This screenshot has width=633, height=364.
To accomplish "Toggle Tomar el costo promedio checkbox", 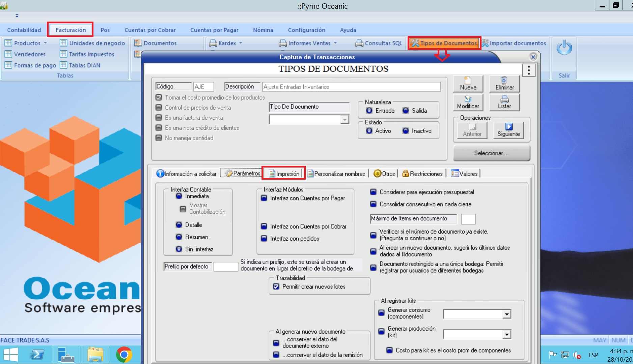I will click(x=159, y=97).
